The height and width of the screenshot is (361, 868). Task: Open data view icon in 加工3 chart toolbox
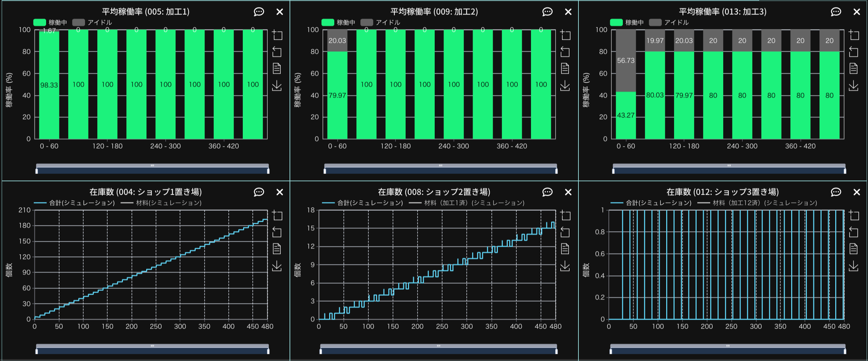pyautogui.click(x=854, y=69)
